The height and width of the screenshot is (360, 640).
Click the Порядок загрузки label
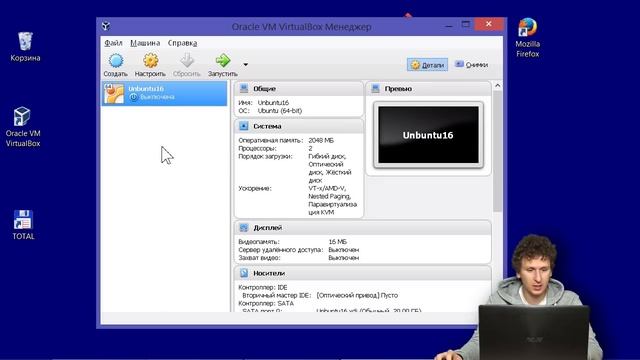pos(265,156)
